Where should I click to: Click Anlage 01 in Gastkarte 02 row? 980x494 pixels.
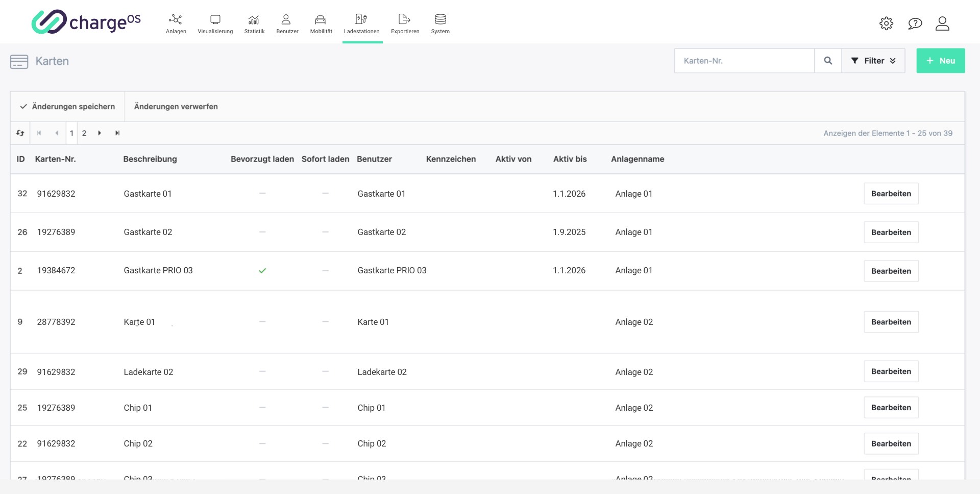tap(633, 232)
